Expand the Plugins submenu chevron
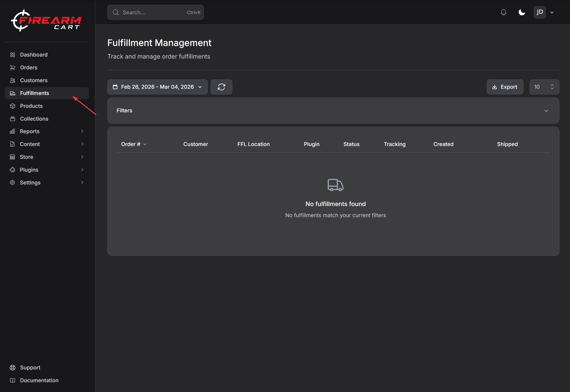 tap(82, 170)
